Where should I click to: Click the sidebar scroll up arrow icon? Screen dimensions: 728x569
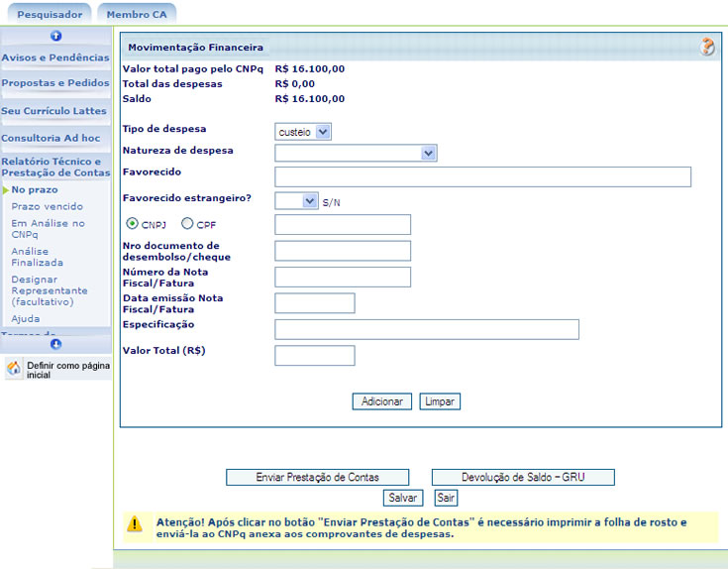pyautogui.click(x=55, y=36)
